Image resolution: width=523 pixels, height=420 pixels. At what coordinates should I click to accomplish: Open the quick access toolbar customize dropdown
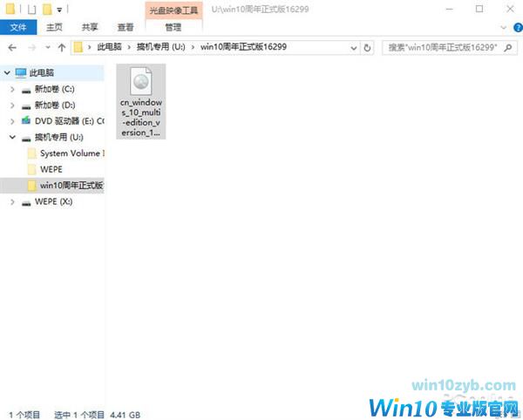pos(59,10)
